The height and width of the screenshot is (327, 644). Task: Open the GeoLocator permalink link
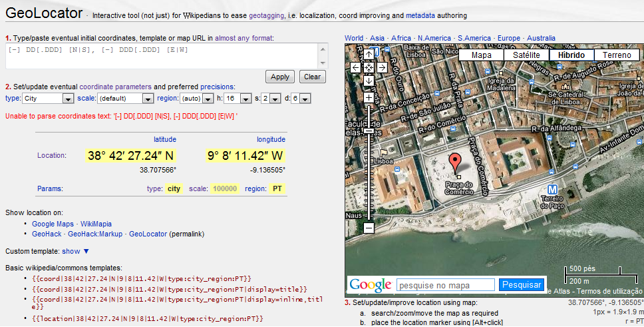[148, 234]
